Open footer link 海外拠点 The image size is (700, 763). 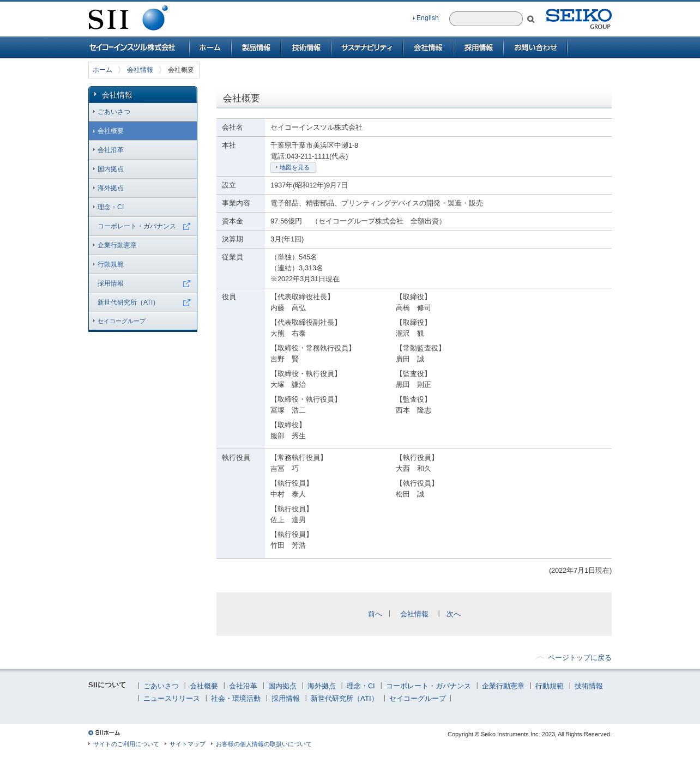click(322, 686)
